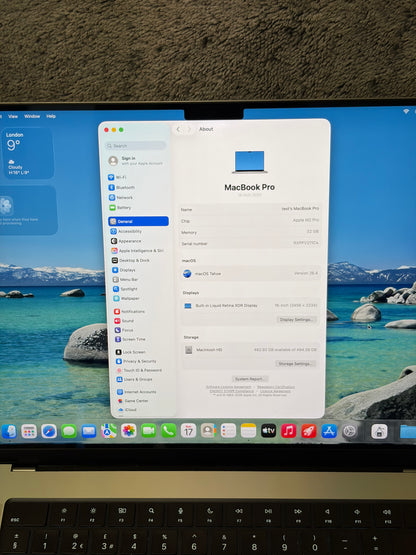
Task: Go forward using the toolbar forward chevron
Action: click(x=189, y=130)
